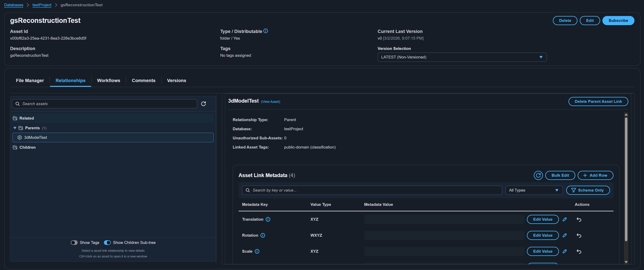Screen dimensions: 644x270
Task: Click the magnifier icon in Search assets box
Action: coord(18,104)
